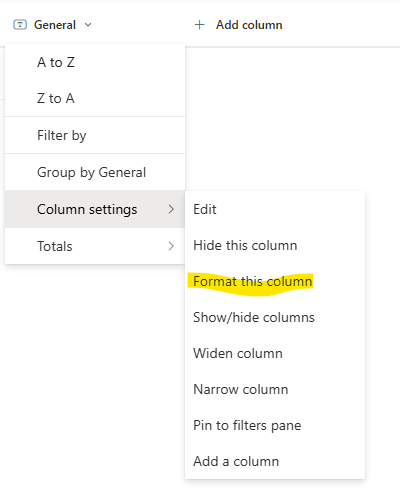
Task: Select Hide this column
Action: [275, 245]
